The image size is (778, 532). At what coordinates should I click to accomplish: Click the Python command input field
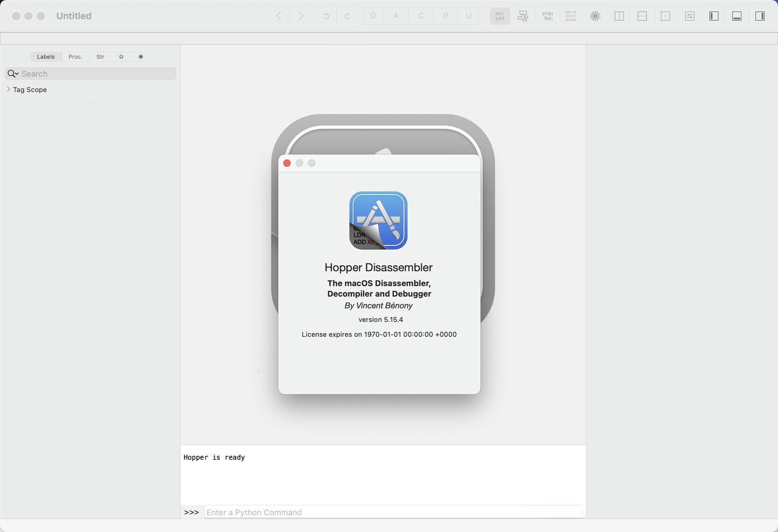[393, 513]
